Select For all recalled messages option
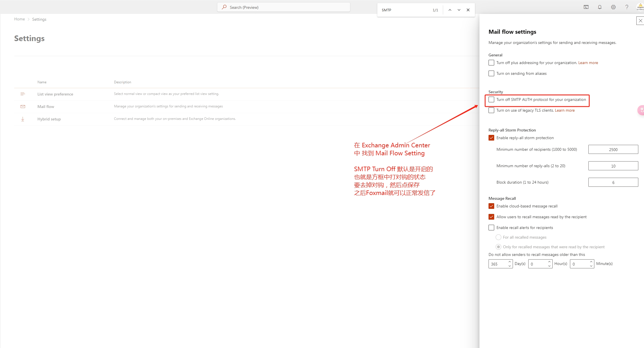The image size is (644, 348). pyautogui.click(x=499, y=237)
